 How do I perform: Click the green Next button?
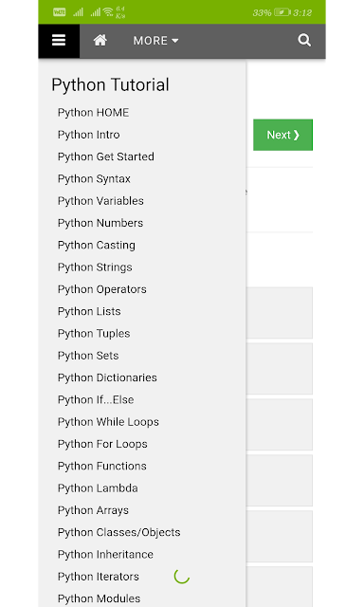click(x=282, y=135)
